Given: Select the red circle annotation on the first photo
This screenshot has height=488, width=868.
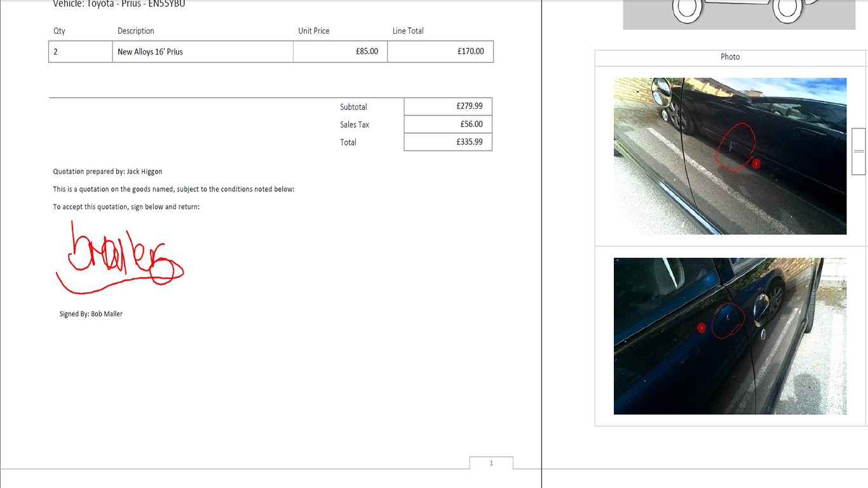Looking at the screenshot, I should [735, 147].
